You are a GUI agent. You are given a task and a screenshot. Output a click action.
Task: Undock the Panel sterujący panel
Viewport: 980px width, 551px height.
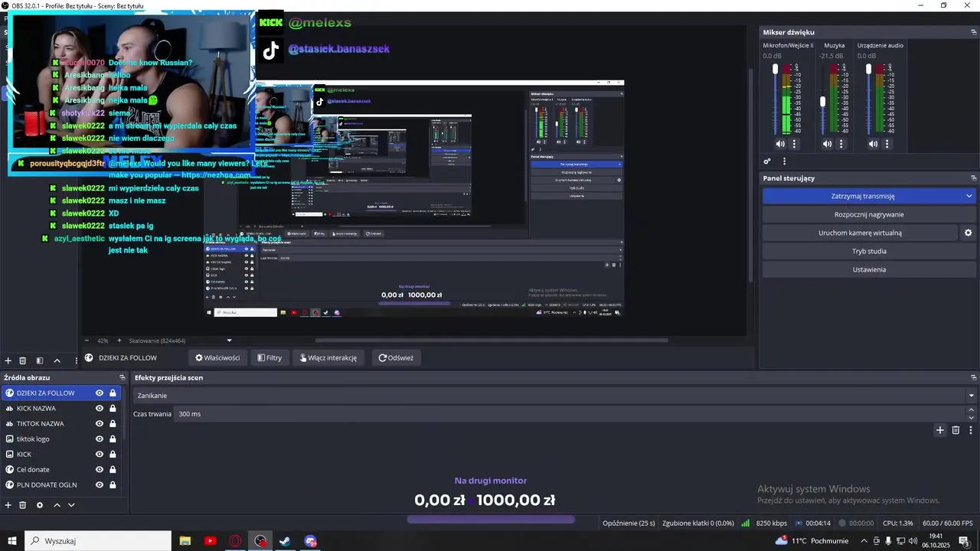coord(974,178)
